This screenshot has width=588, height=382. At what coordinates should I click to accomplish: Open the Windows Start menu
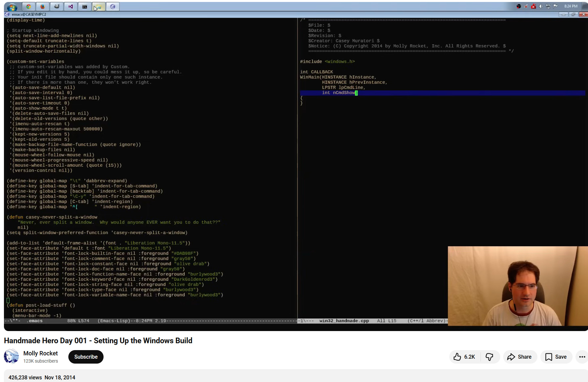[12, 6]
